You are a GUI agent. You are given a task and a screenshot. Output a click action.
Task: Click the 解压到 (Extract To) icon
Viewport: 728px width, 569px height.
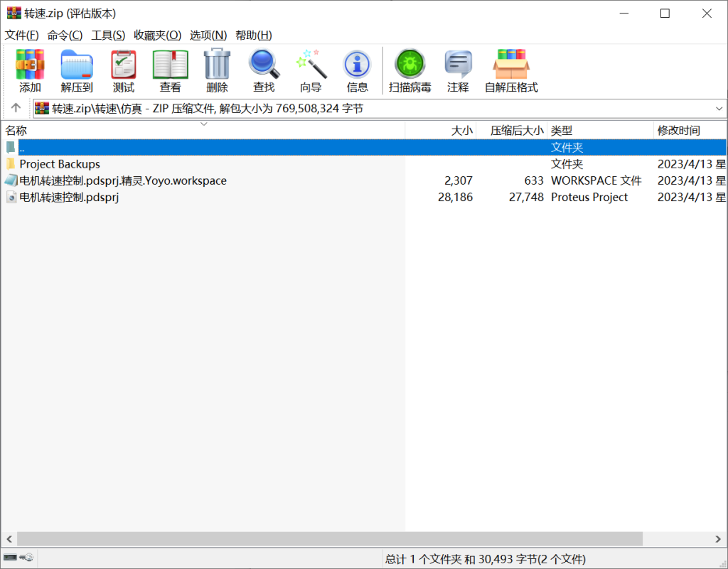pos(77,71)
